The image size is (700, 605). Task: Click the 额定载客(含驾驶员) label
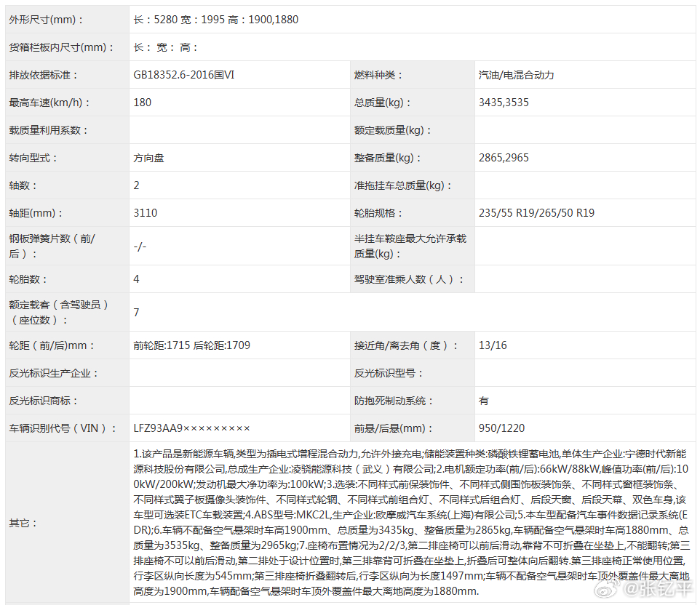(x=58, y=312)
